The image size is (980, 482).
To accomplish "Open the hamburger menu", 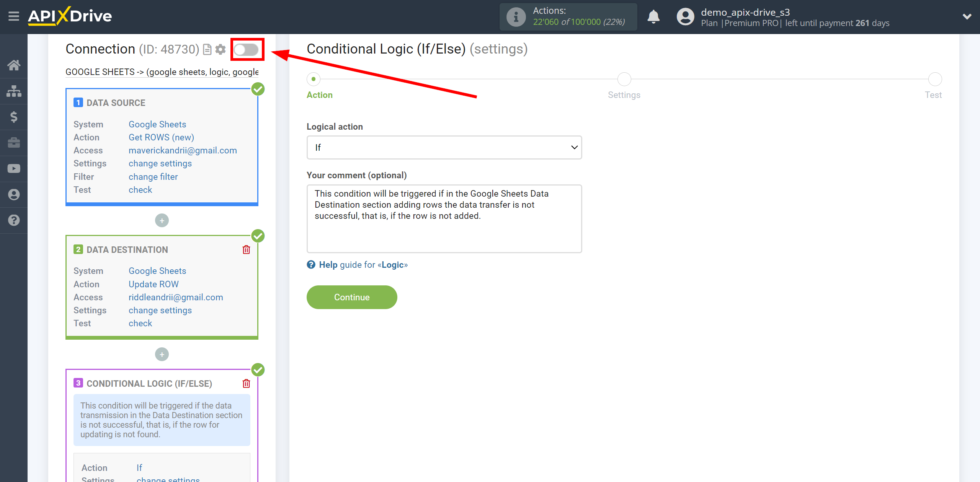I will (14, 16).
